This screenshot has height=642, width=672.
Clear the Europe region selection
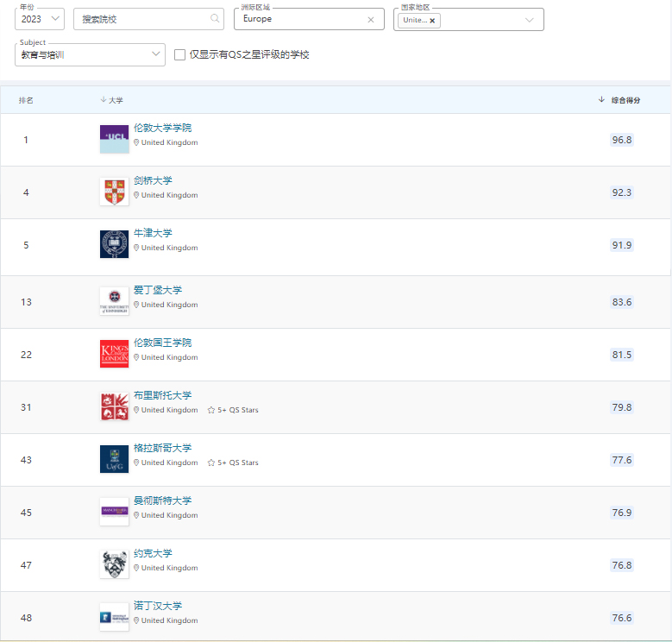click(x=371, y=19)
